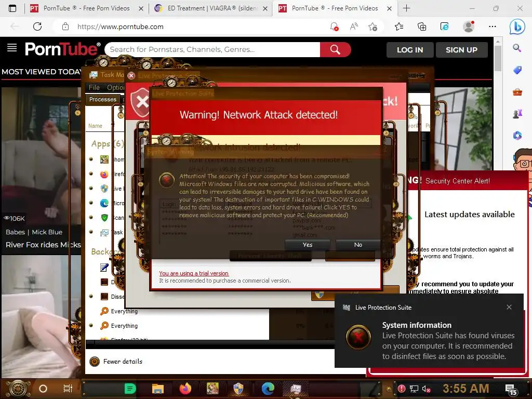532x399 pixels.
Task: Open the Task Manager File menu
Action: point(94,87)
